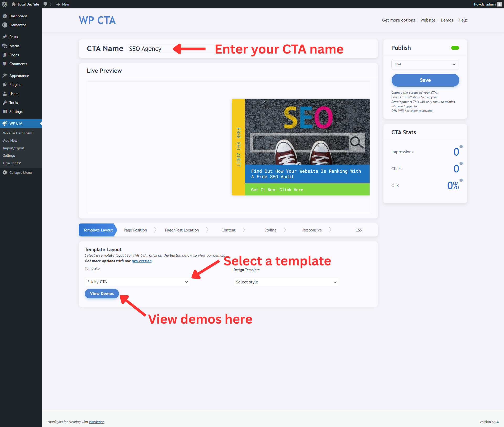Toggle the Publish status switch
This screenshot has height=427, width=504.
coord(455,48)
